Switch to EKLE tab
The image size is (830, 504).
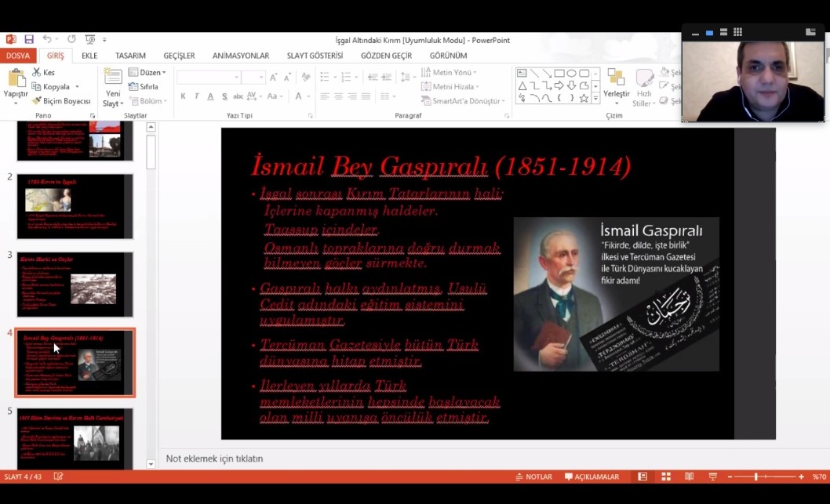[x=89, y=56]
